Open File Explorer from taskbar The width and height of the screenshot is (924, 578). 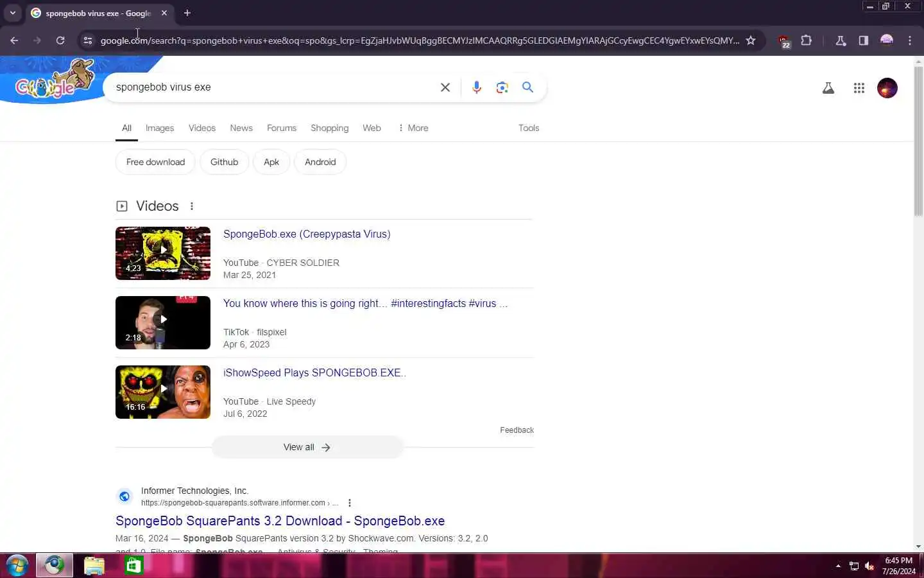coord(94,566)
